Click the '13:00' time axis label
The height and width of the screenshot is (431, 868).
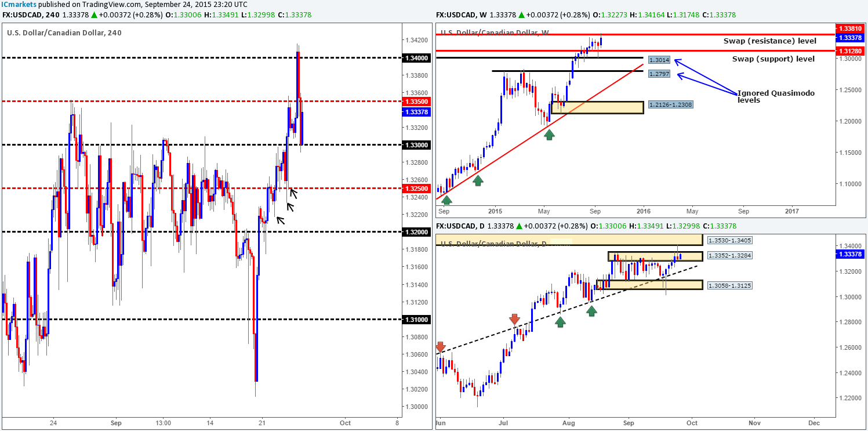click(164, 423)
